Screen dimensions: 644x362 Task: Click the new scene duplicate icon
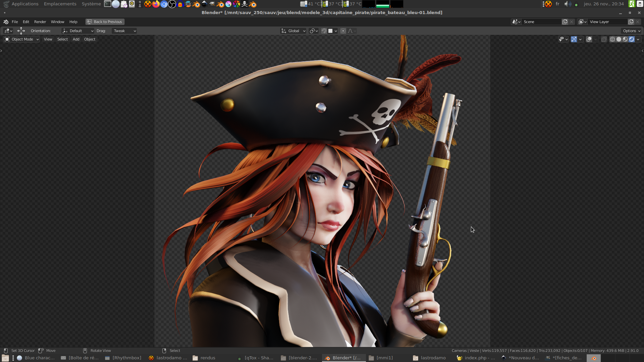[565, 22]
